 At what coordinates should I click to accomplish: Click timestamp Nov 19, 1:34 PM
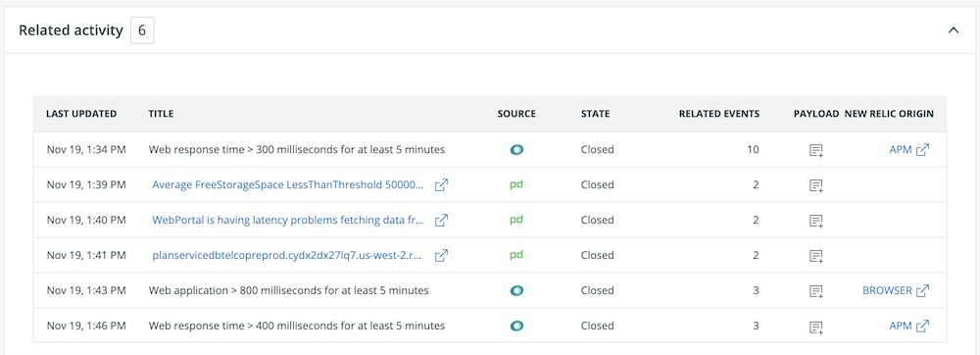(86, 150)
